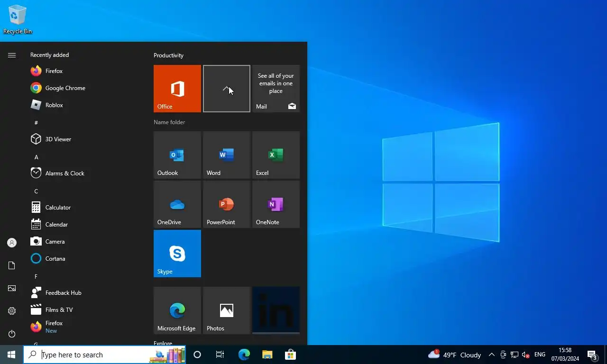
Task: Launch Word from the tile folder
Action: tap(227, 155)
